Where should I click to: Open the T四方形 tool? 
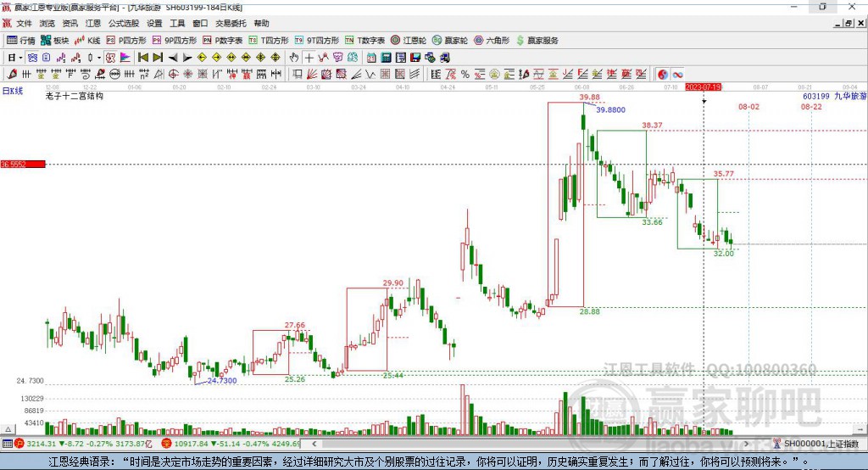(269, 41)
